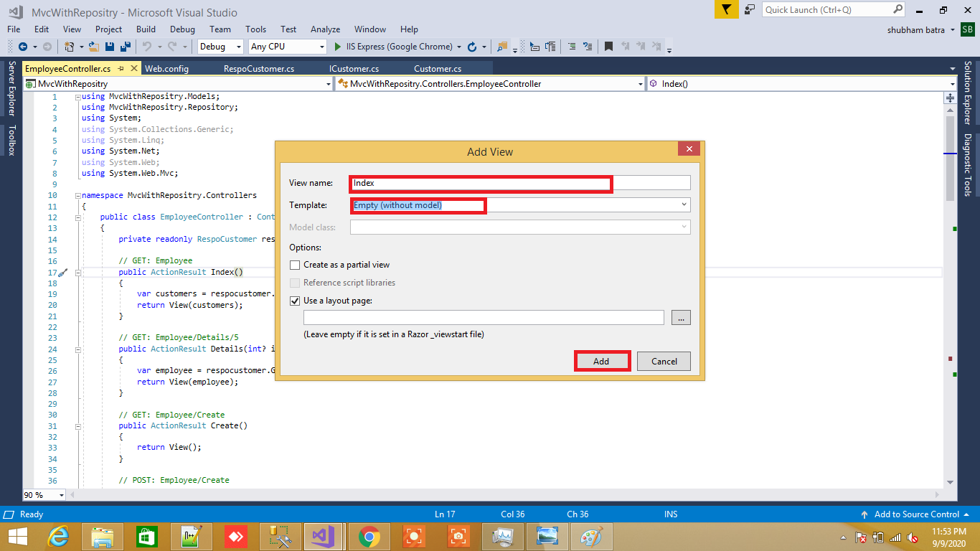Open the Build menu
The width and height of the screenshot is (980, 551).
pyautogui.click(x=146, y=29)
